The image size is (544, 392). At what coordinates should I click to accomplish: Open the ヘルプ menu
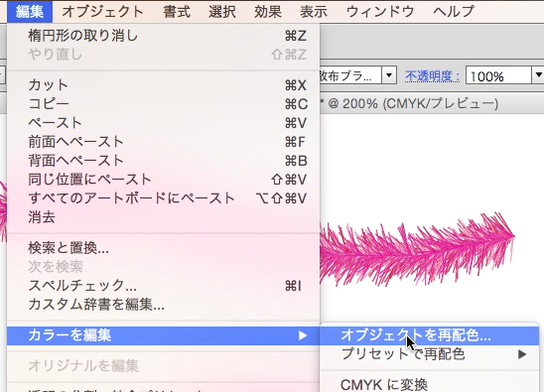point(454,12)
